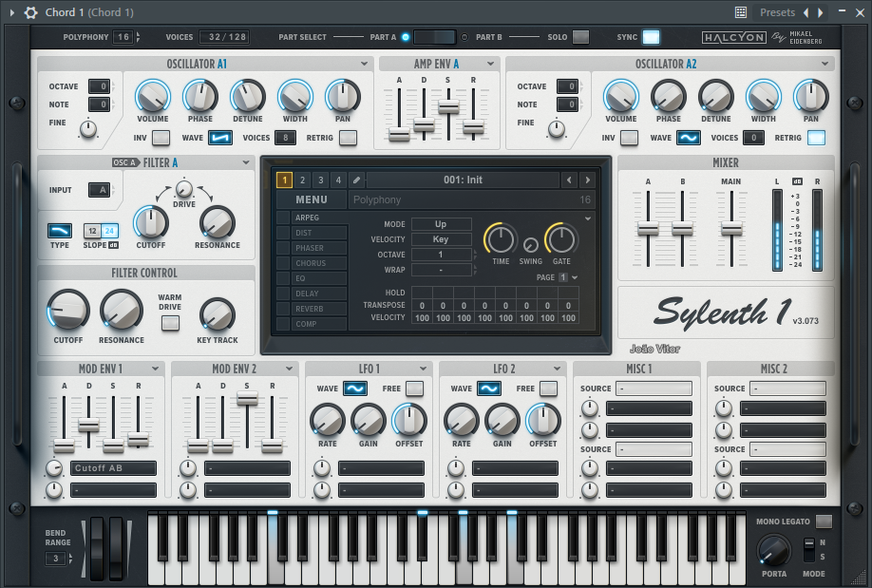This screenshot has height=588, width=872.
Task: Select the 24 dB slope button
Action: point(109,230)
